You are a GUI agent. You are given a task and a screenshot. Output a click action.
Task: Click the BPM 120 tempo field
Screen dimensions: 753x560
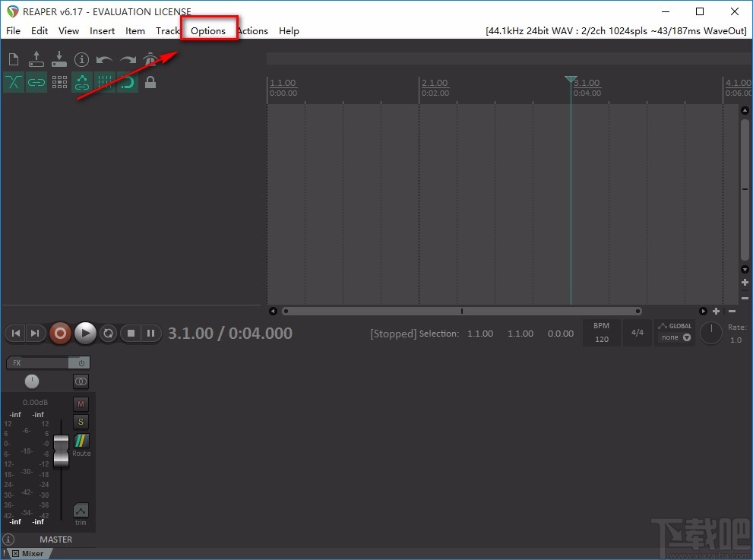click(x=602, y=333)
